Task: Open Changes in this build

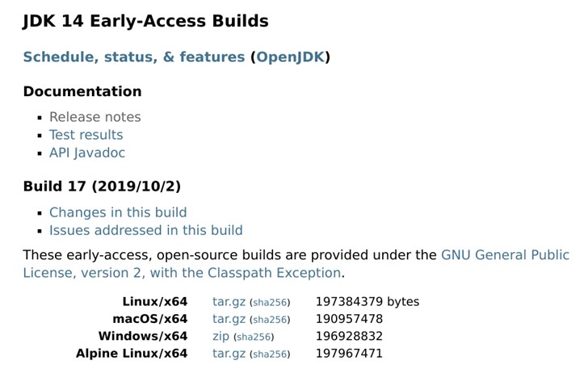Action: tap(117, 212)
